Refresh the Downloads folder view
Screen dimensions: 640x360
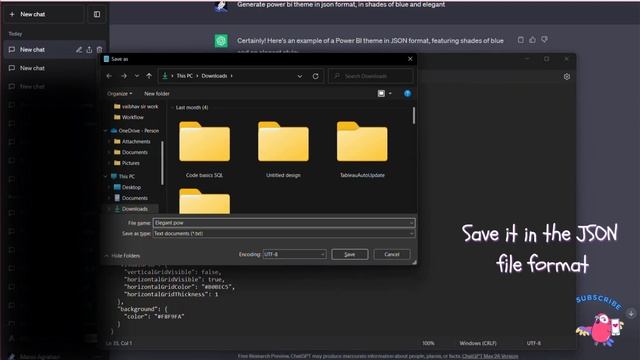pyautogui.click(x=316, y=76)
